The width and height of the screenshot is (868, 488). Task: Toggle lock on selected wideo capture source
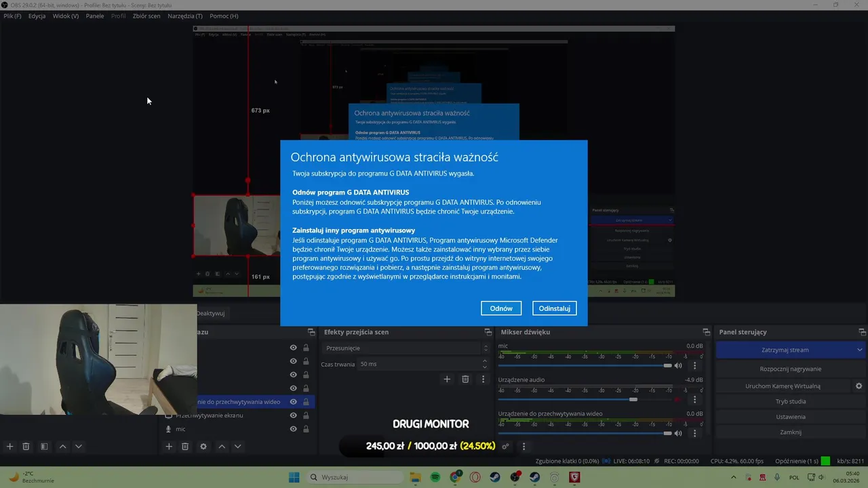pyautogui.click(x=306, y=402)
